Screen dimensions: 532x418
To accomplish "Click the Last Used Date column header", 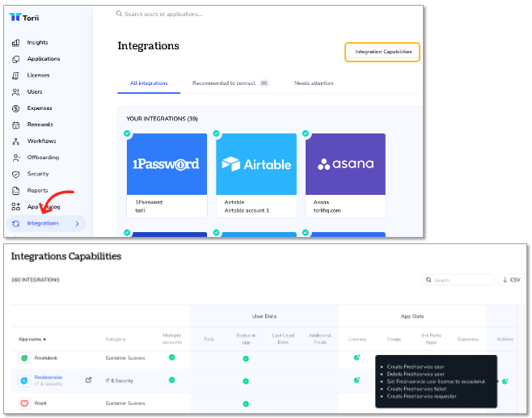I will click(283, 339).
